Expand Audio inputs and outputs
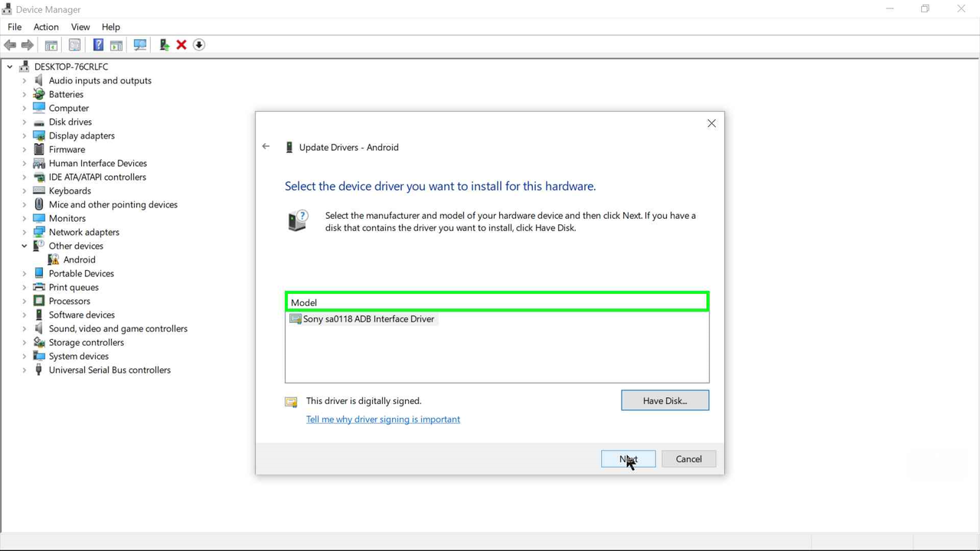Viewport: 980px width, 551px height. point(24,80)
